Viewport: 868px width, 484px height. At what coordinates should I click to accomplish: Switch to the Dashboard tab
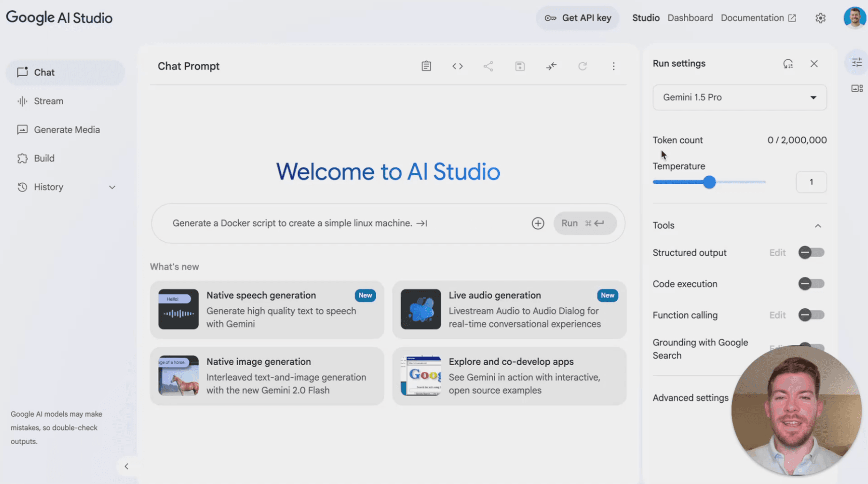(x=690, y=18)
